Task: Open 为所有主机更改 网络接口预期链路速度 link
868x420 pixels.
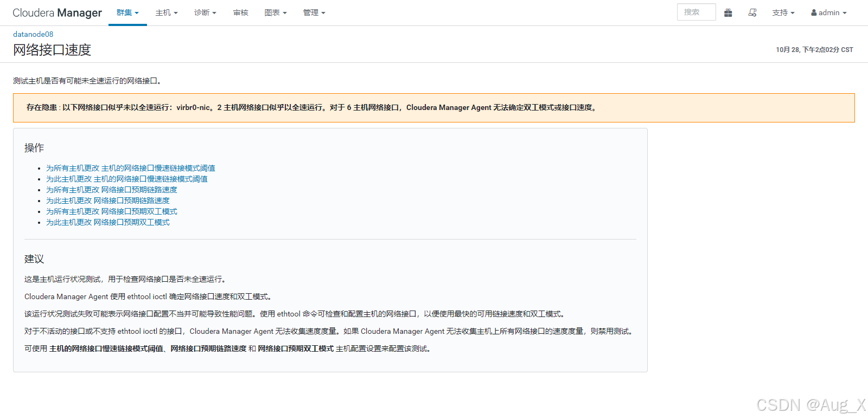Action: (x=111, y=190)
